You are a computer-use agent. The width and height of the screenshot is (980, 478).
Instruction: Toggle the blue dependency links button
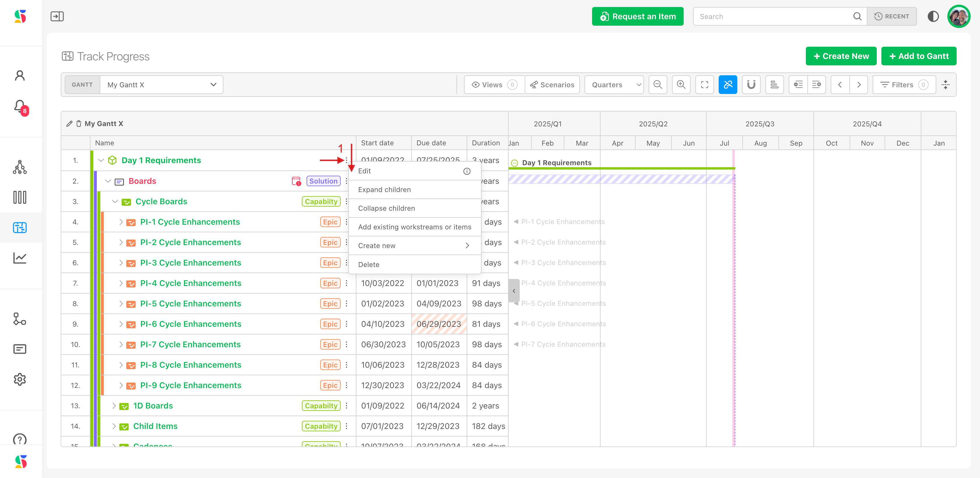(x=727, y=85)
